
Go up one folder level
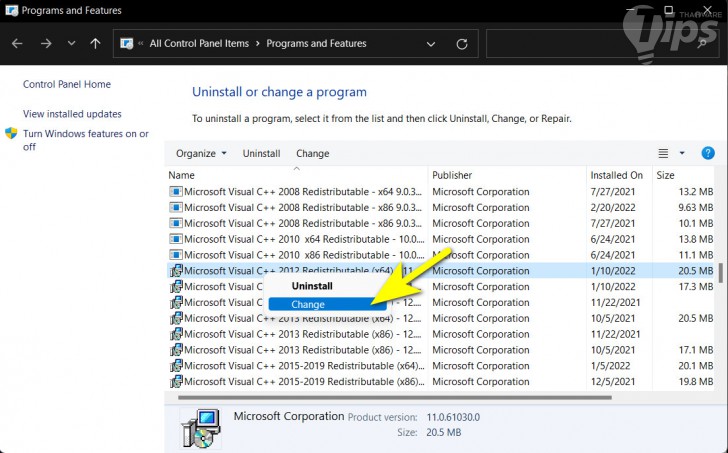[95, 44]
